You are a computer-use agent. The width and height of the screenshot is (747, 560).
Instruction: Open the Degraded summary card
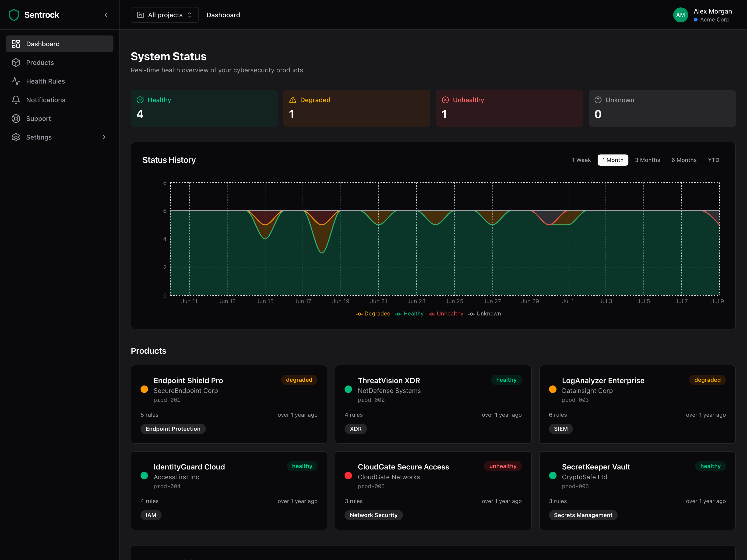click(x=357, y=108)
